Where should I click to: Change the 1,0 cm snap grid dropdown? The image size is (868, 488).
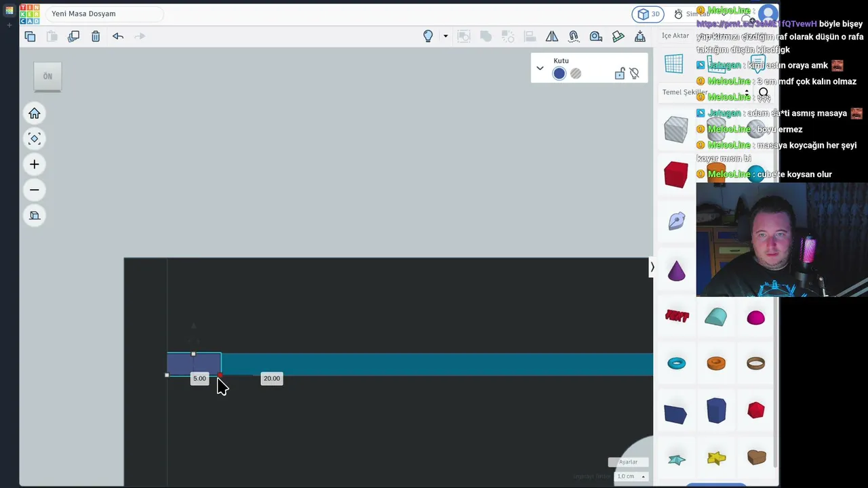tap(631, 476)
